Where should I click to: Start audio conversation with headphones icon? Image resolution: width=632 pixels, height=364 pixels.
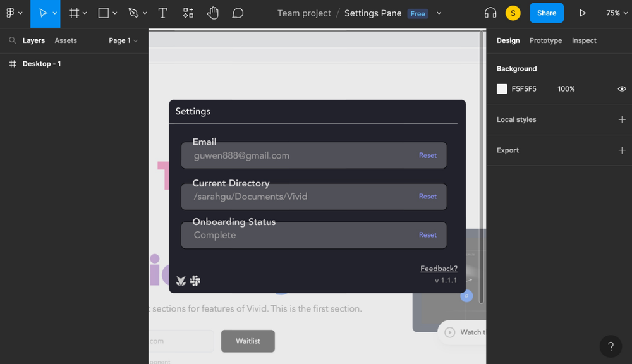click(490, 13)
